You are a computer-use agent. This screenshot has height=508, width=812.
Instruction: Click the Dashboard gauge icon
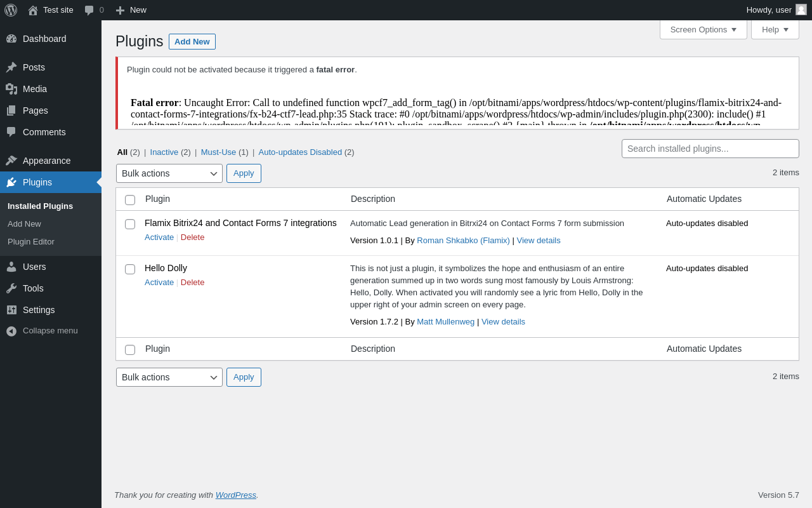click(x=11, y=39)
